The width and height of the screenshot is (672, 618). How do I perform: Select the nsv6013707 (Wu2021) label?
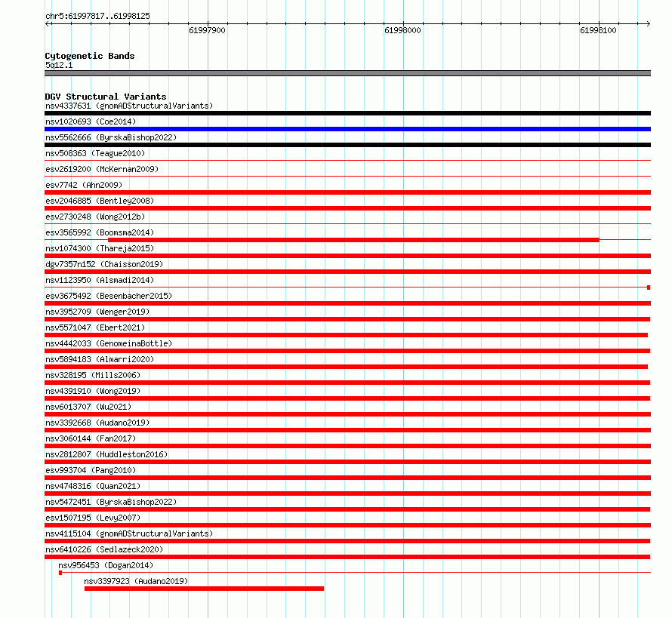(x=88, y=407)
